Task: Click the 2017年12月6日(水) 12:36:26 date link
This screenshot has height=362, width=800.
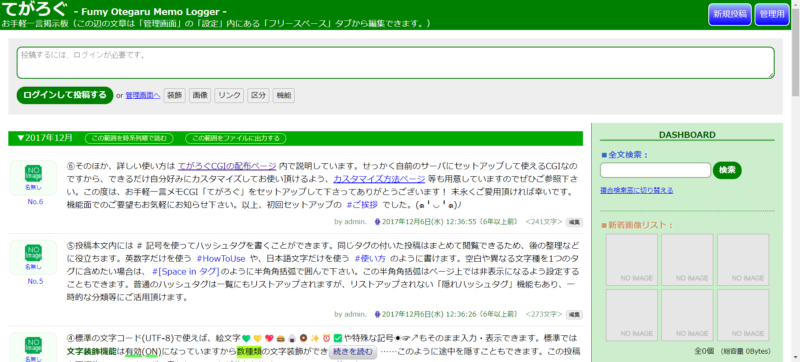Action: (429, 314)
